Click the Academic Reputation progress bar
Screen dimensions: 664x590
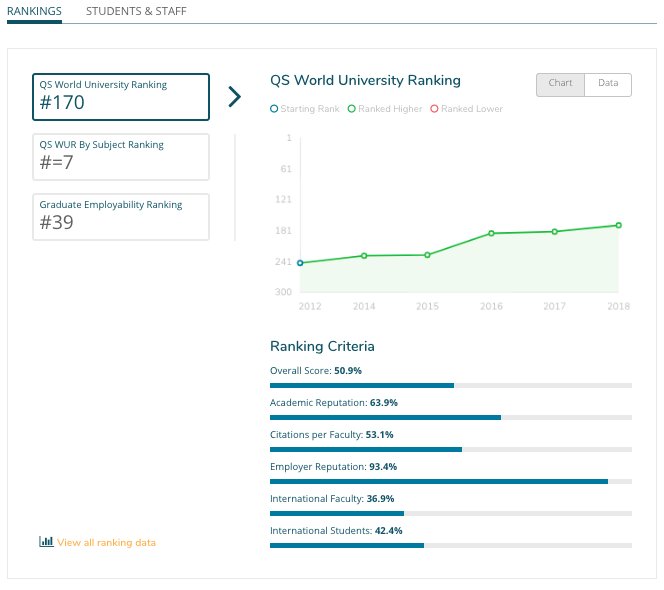[451, 418]
